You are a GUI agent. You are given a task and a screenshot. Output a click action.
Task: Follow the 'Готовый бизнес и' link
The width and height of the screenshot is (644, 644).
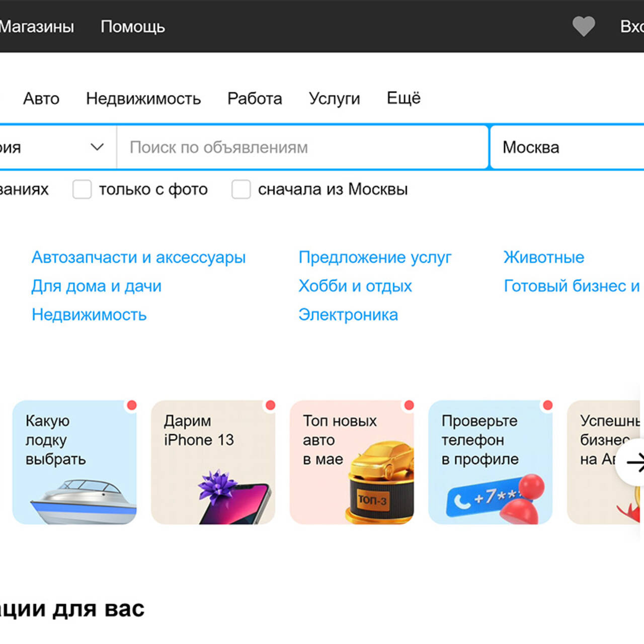(x=572, y=286)
